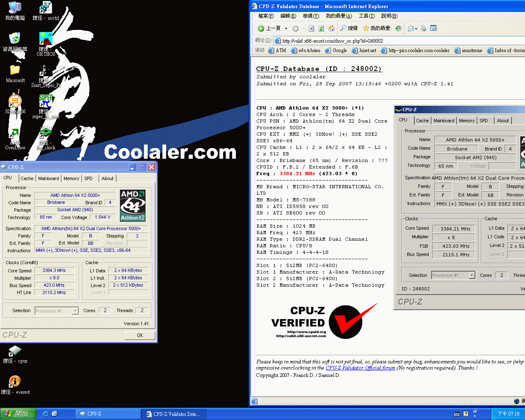
Task: Click the AMD Athlon X2 logo in CPU-Z
Action: [133, 205]
